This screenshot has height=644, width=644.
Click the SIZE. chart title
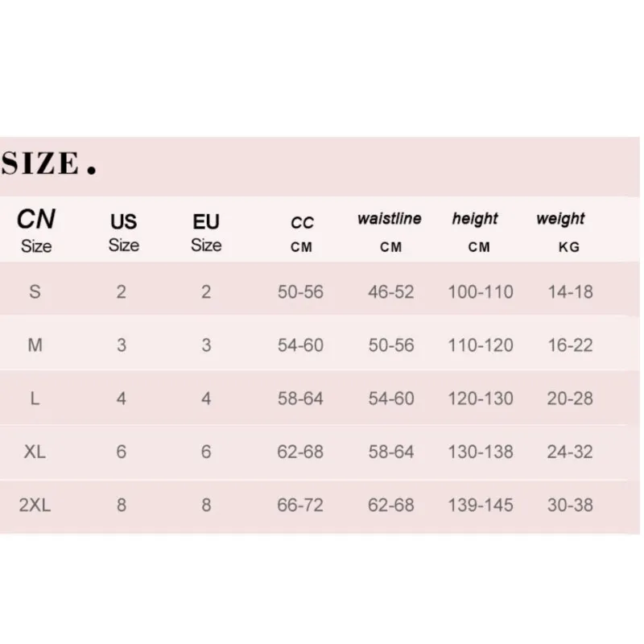(x=49, y=163)
